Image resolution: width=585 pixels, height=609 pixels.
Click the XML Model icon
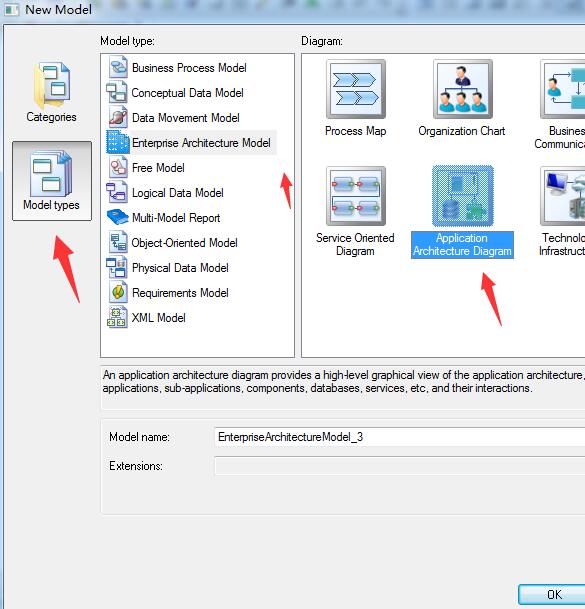pos(117,317)
